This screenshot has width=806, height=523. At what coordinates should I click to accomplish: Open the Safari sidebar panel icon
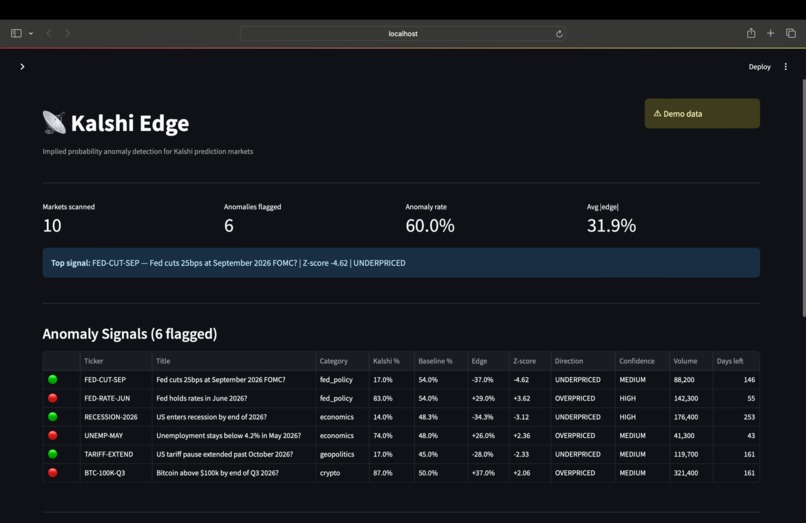coord(16,33)
